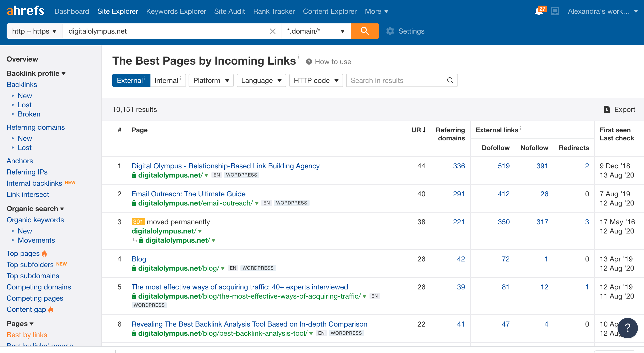
Task: Open the Best by links report
Action: coord(27,335)
